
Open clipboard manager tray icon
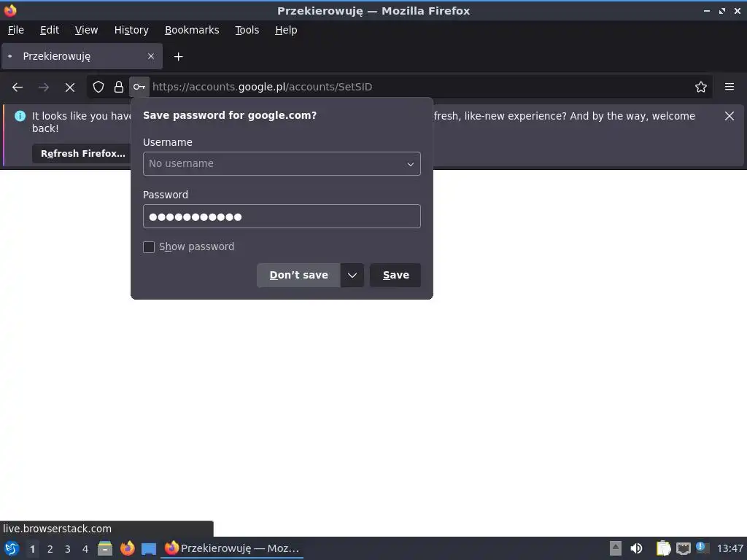(663, 548)
